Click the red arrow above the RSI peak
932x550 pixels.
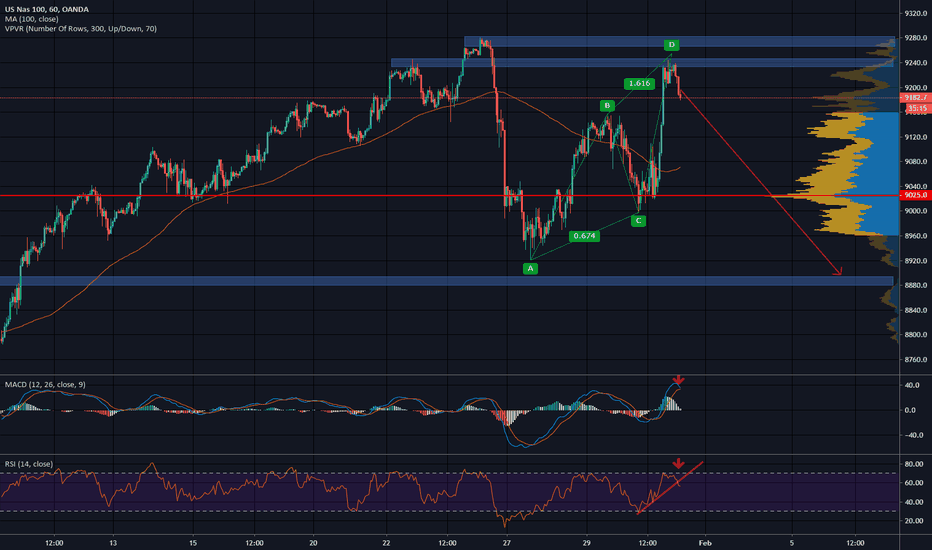click(678, 463)
